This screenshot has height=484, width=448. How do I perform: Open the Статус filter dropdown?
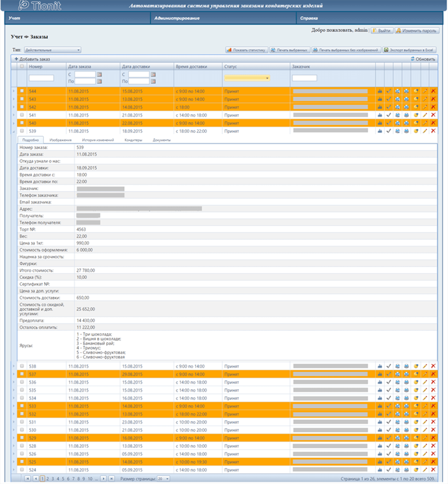tap(247, 78)
